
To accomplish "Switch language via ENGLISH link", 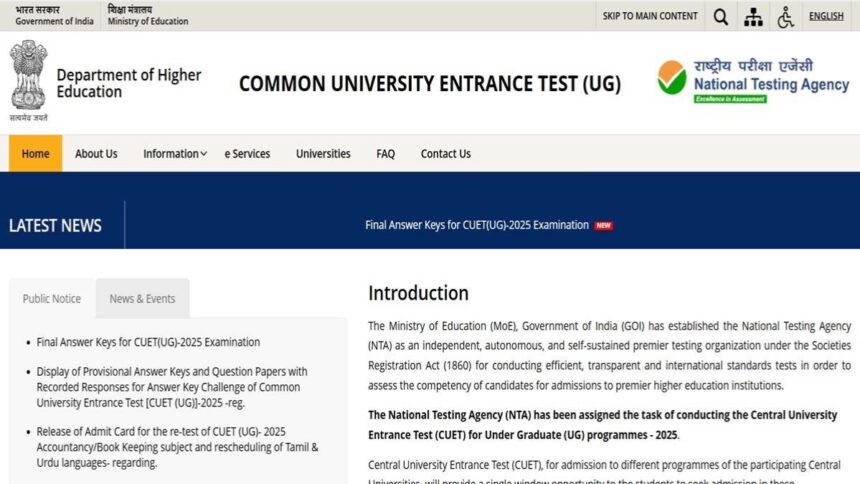I will point(826,16).
